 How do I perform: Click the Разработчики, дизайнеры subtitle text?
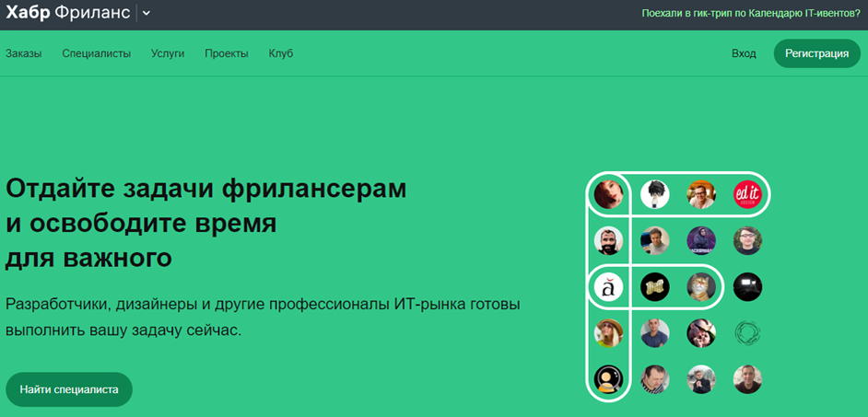[x=263, y=317]
